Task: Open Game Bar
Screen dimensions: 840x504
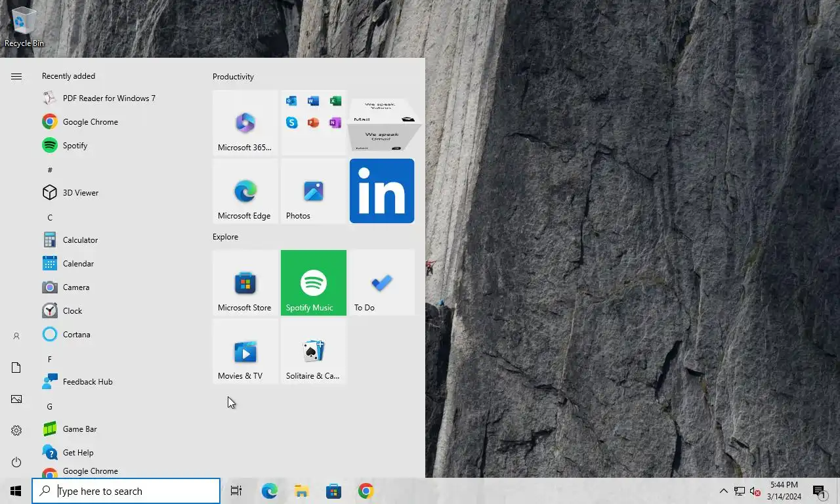Action: [x=118, y=429]
